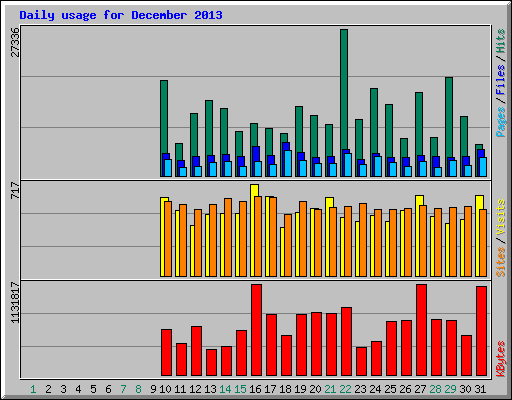Click the 717 visits axis value
The height and width of the screenshot is (400, 512).
[x=15, y=190]
